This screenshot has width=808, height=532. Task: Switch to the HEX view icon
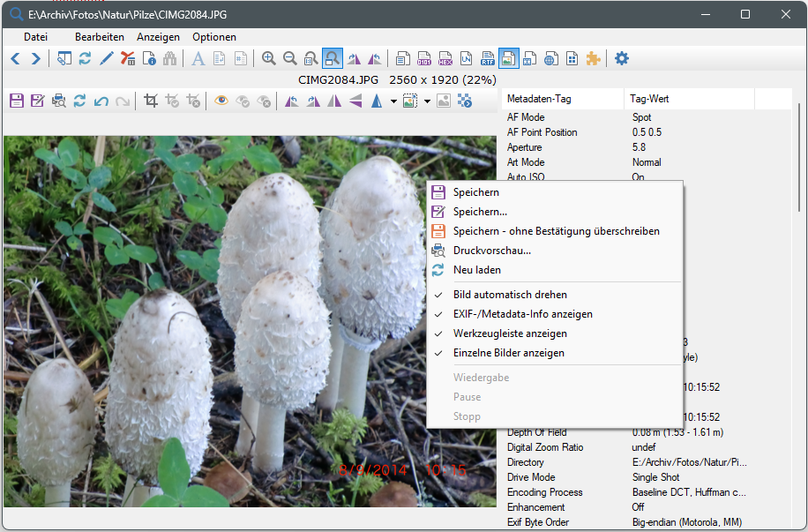pyautogui.click(x=445, y=59)
